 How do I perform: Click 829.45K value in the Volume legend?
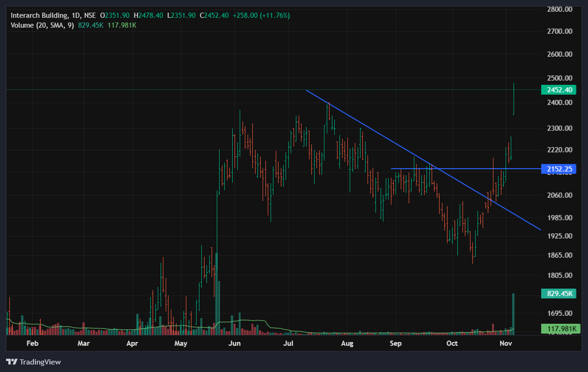pos(91,25)
